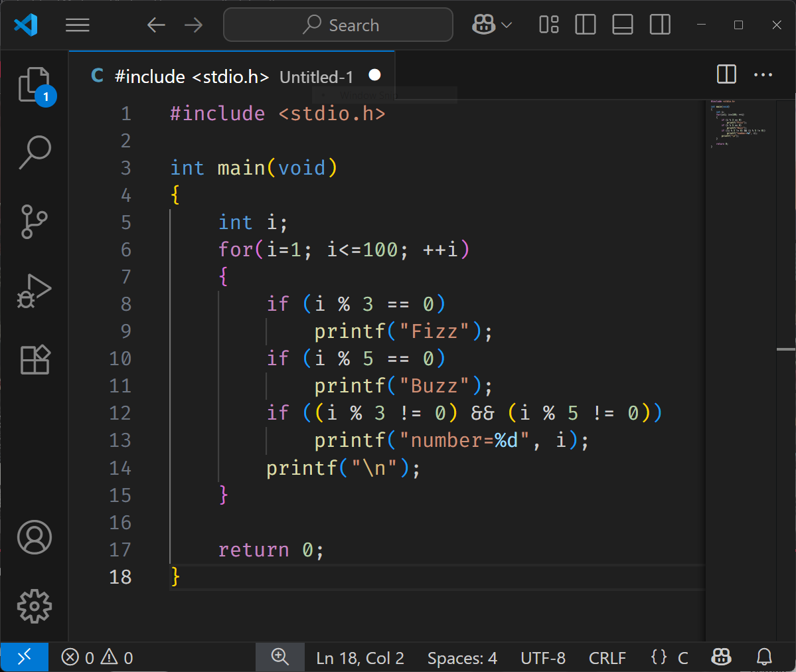The height and width of the screenshot is (672, 796).
Task: Click 'int main(void)' on line 3
Action: (x=254, y=168)
